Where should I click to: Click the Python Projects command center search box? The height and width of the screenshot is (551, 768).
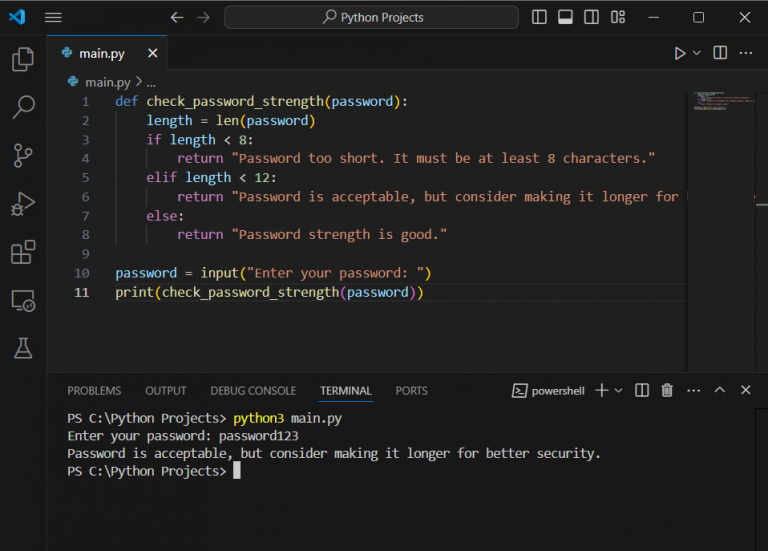372,17
